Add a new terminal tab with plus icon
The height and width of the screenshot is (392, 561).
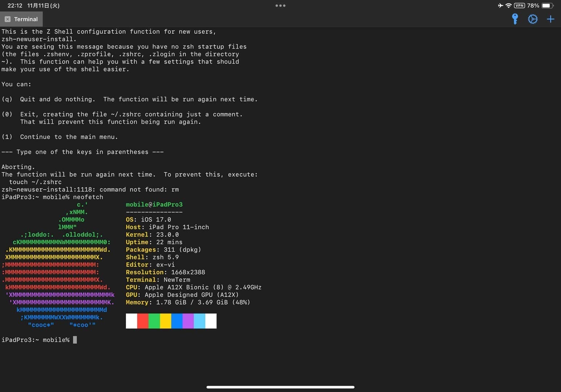pos(550,19)
